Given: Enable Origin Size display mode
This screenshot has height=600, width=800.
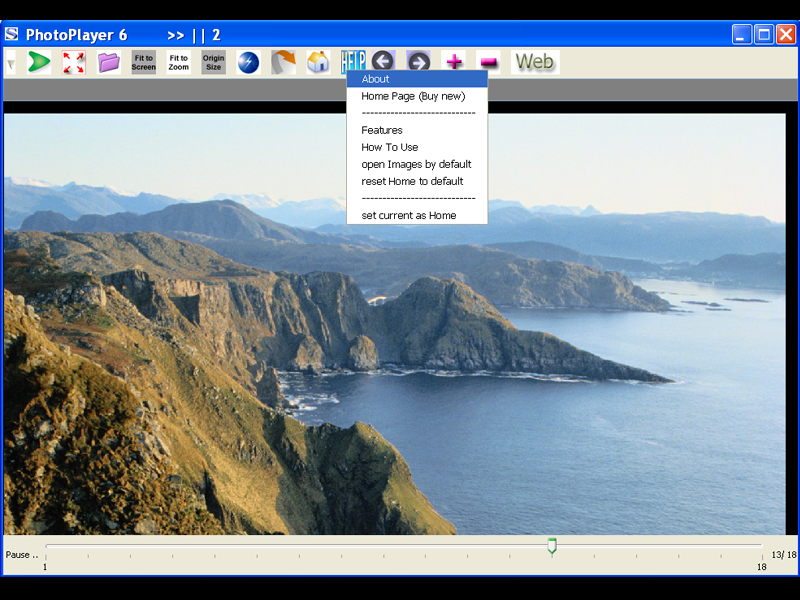Looking at the screenshot, I should click(x=212, y=61).
